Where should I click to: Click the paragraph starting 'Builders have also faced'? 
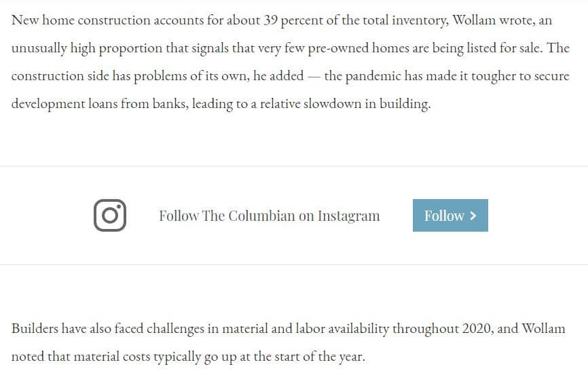pyautogui.click(x=288, y=342)
